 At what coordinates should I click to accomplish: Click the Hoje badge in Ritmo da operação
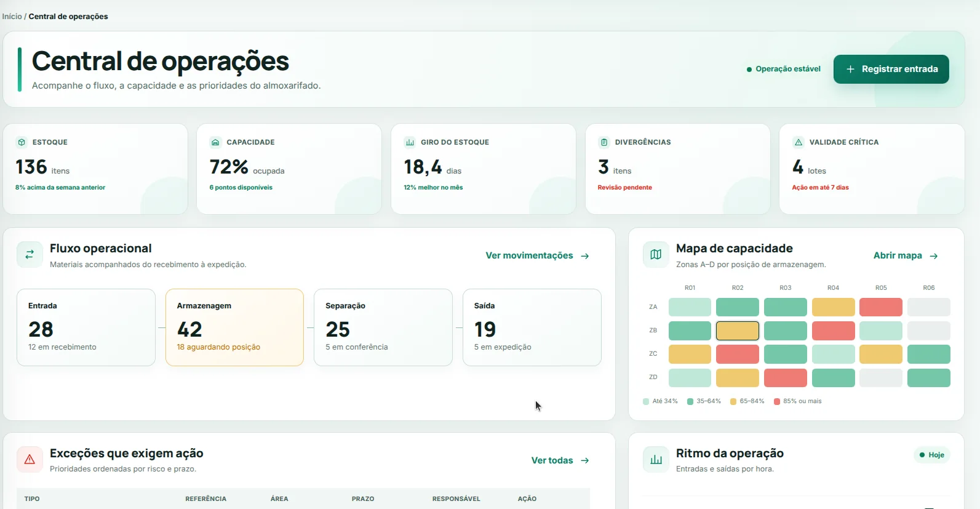(x=932, y=455)
